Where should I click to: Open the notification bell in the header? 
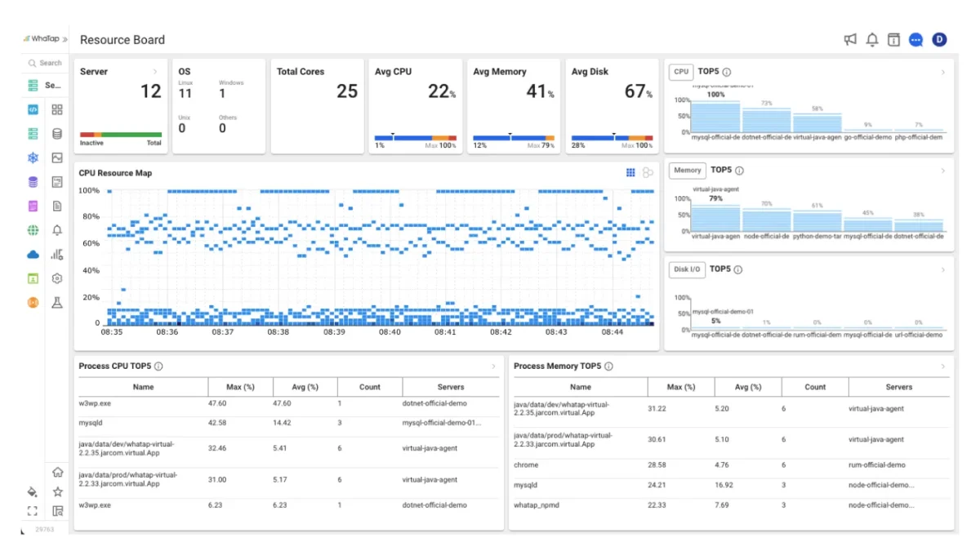click(872, 40)
